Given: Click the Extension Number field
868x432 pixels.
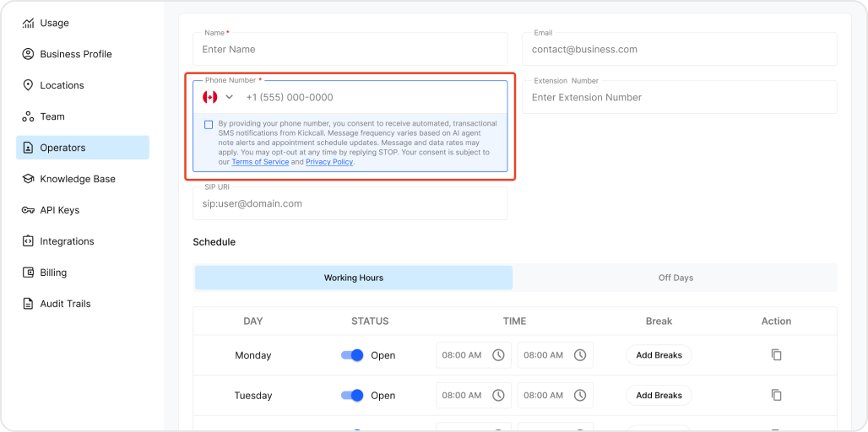Looking at the screenshot, I should (x=679, y=97).
